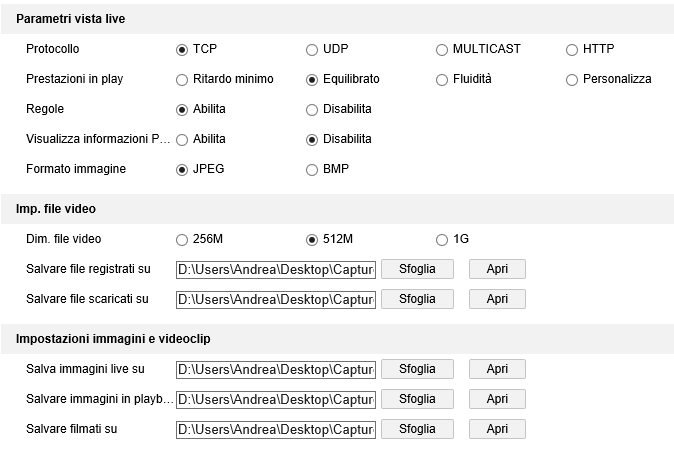Choose MULTICAST protocol option
The height and width of the screenshot is (457, 674).
coord(442,49)
